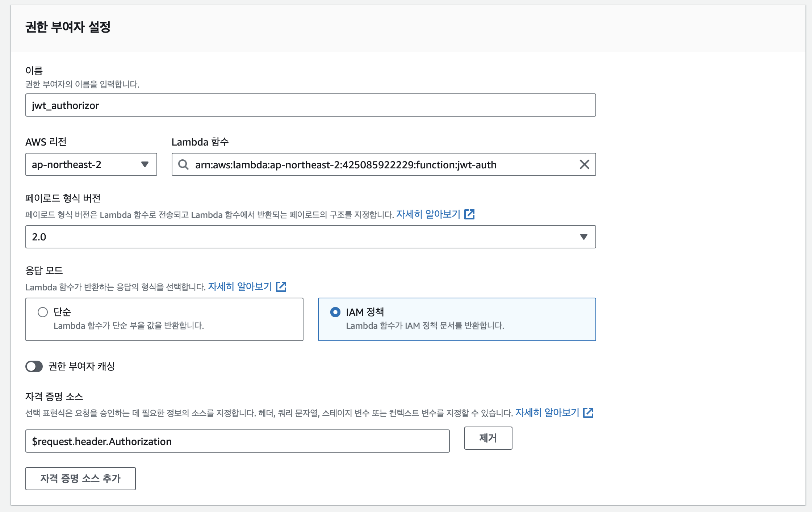This screenshot has height=512, width=812.
Task: Select the 단순 response mode radio
Action: (x=43, y=312)
